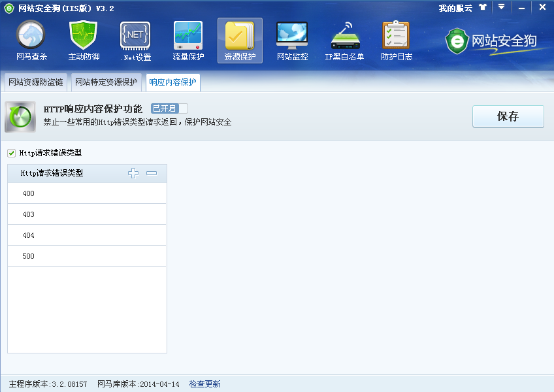The height and width of the screenshot is (392, 554).
Task: Open 我的服云 link
Action: [455, 8]
